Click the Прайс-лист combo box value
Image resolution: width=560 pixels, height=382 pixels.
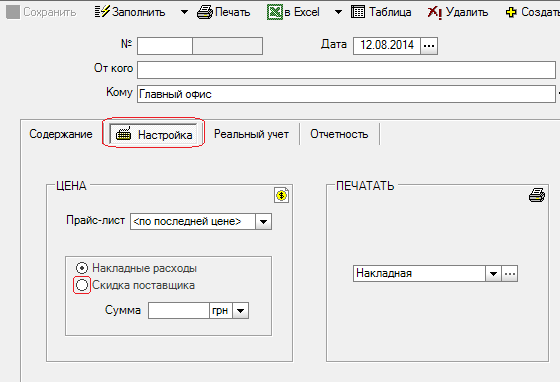[x=193, y=221]
